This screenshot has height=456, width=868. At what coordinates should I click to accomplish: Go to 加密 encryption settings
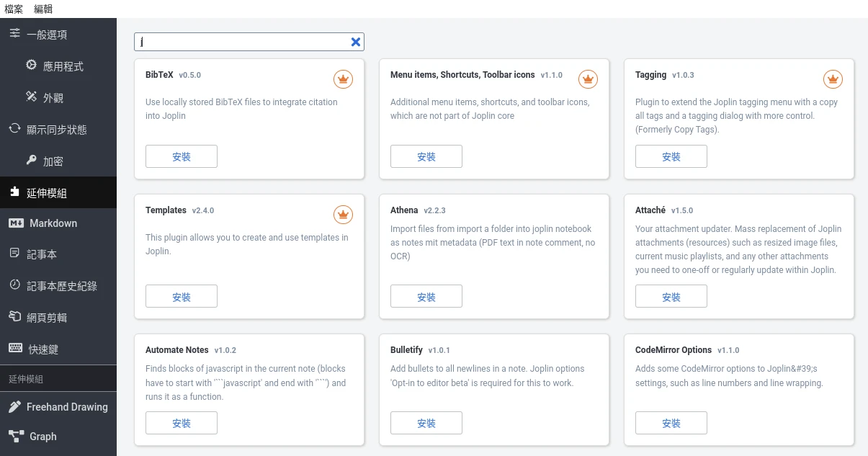53,161
